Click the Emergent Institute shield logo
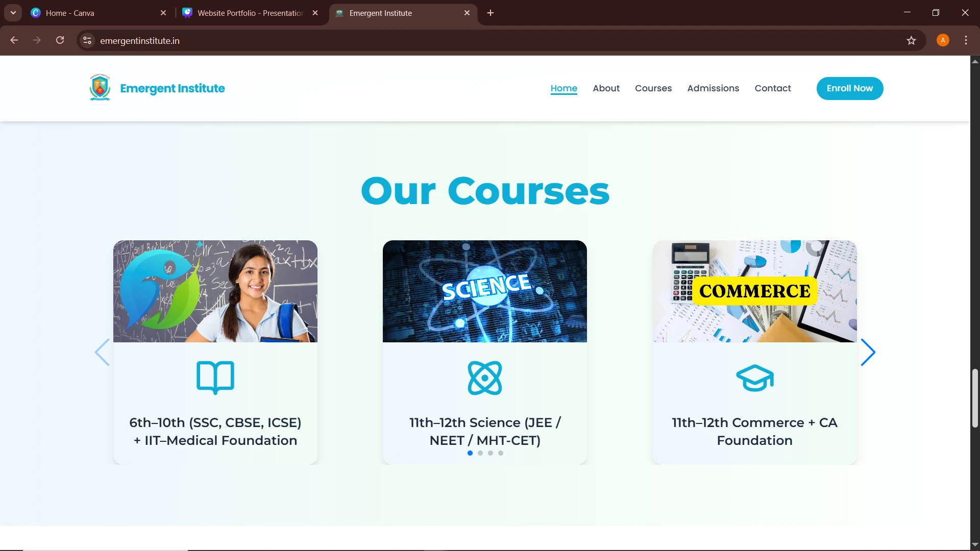The height and width of the screenshot is (551, 980). [x=100, y=88]
